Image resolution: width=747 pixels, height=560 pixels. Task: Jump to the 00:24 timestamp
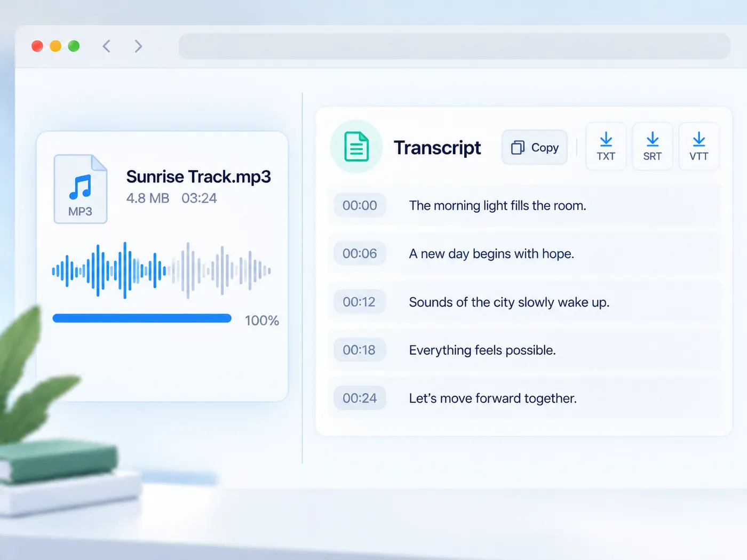click(x=360, y=398)
